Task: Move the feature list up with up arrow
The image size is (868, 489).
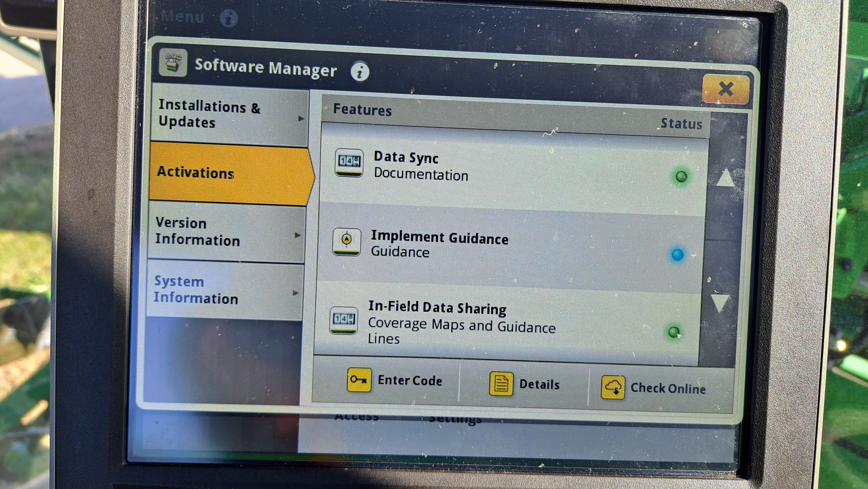Action: click(x=726, y=177)
